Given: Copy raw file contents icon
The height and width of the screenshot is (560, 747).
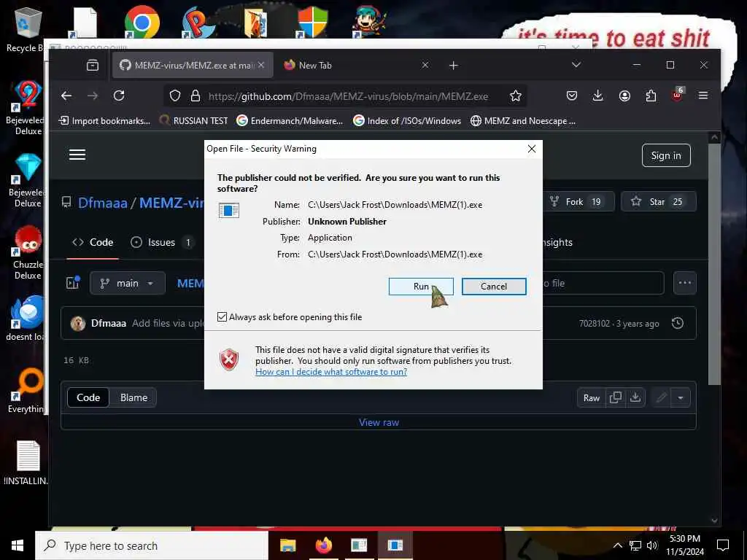Looking at the screenshot, I should pyautogui.click(x=616, y=397).
